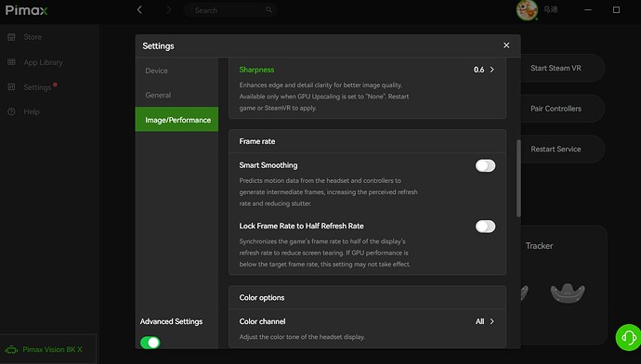Open Color channel All chevron

click(491, 321)
